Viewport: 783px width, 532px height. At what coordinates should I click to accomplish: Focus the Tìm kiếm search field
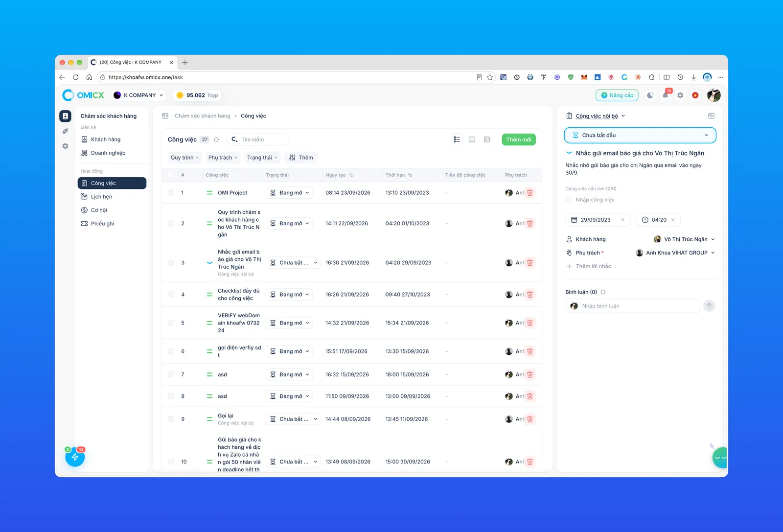tap(258, 139)
